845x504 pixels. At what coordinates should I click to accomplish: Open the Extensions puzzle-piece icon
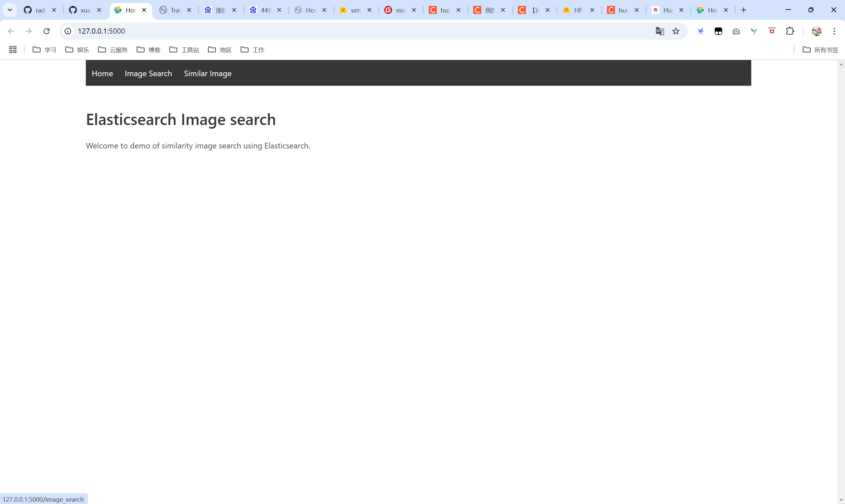point(790,31)
